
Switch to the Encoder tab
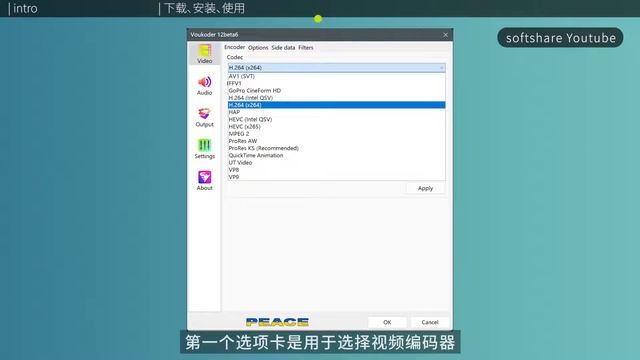[235, 47]
